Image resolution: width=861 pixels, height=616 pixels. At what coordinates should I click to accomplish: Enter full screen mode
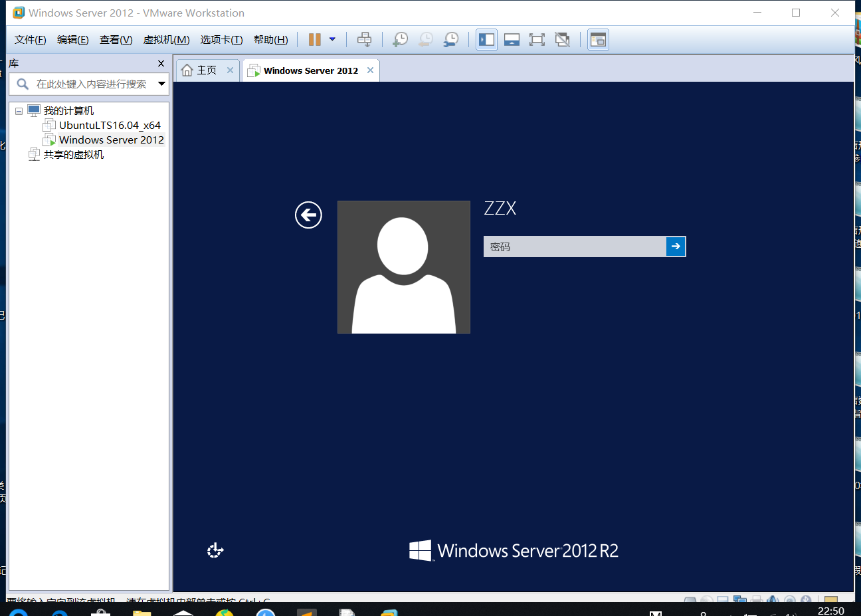pos(535,39)
